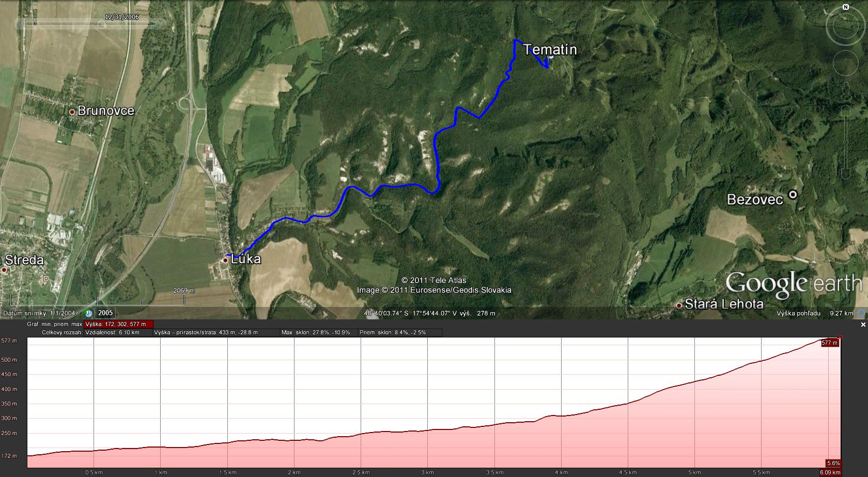Click the Max. sklon slope stat
The width and height of the screenshot is (868, 477).
click(316, 332)
